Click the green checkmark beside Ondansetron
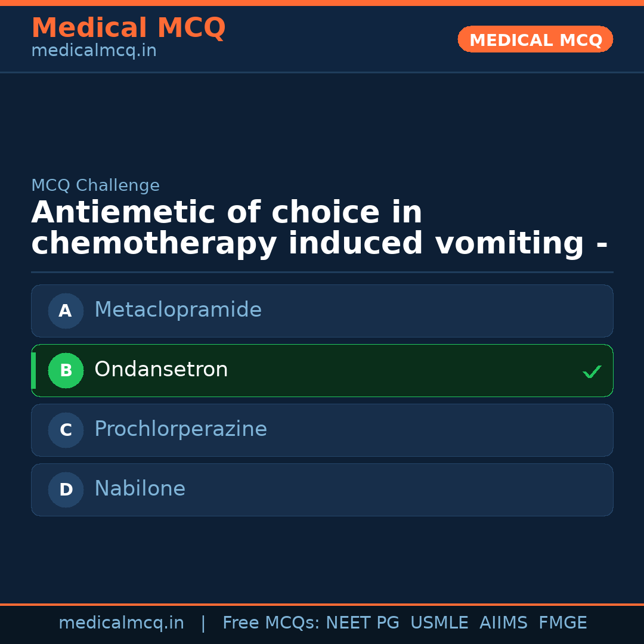This screenshot has height=644, width=644. click(592, 372)
